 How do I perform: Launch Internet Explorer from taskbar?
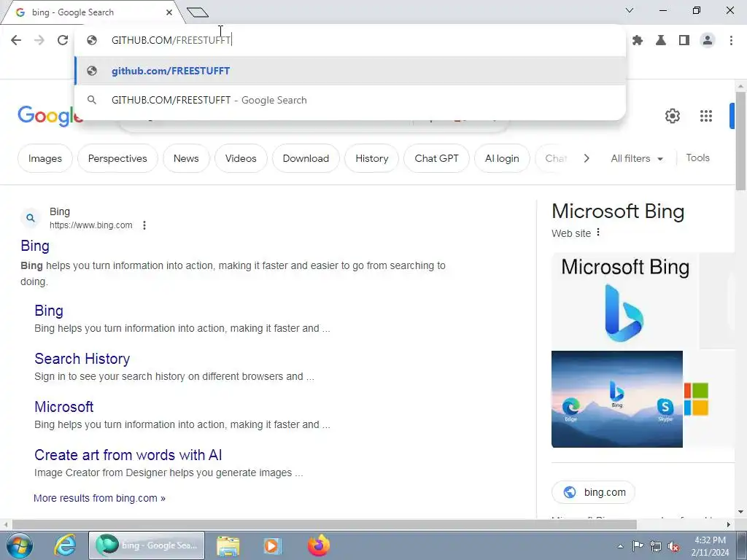pos(65,545)
